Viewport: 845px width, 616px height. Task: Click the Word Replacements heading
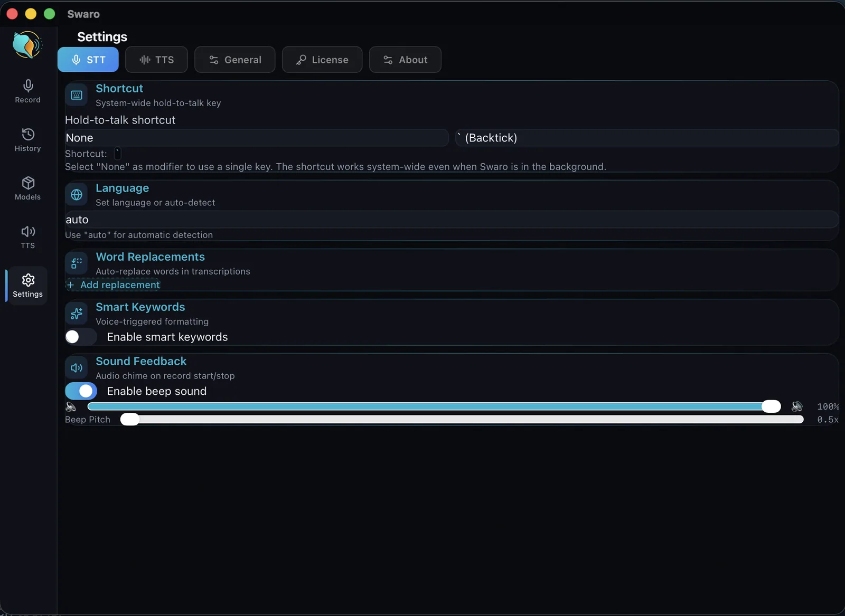[x=151, y=257]
